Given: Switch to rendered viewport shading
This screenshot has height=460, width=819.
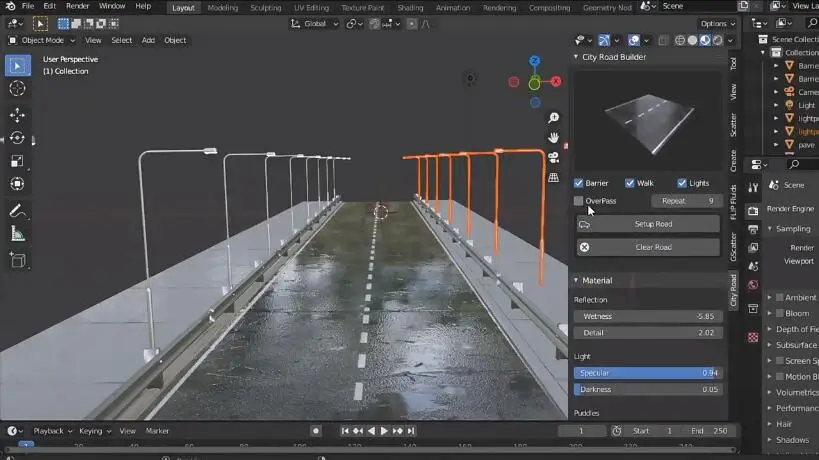Looking at the screenshot, I should coord(718,40).
